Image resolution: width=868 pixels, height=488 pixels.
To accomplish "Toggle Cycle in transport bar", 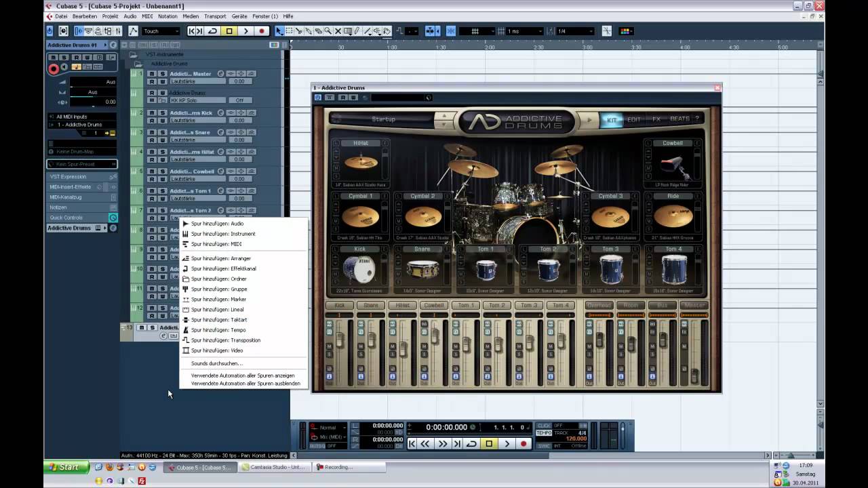I will [x=472, y=443].
